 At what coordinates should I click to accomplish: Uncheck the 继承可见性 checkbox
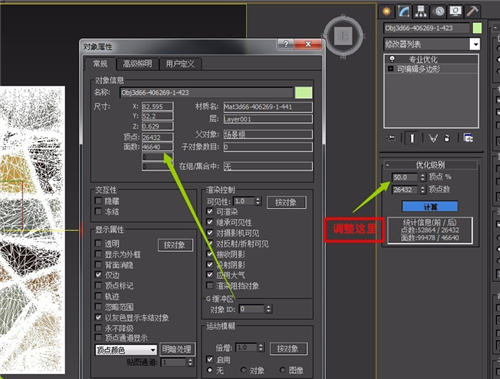(210, 222)
